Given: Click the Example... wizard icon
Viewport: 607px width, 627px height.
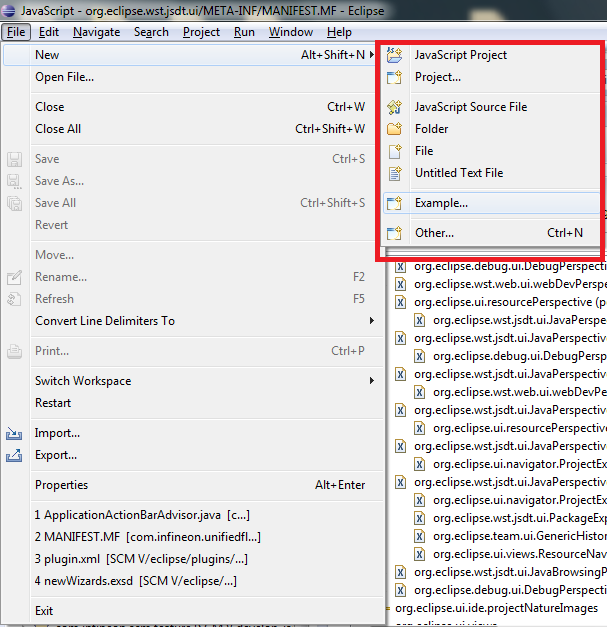Looking at the screenshot, I should coord(394,203).
